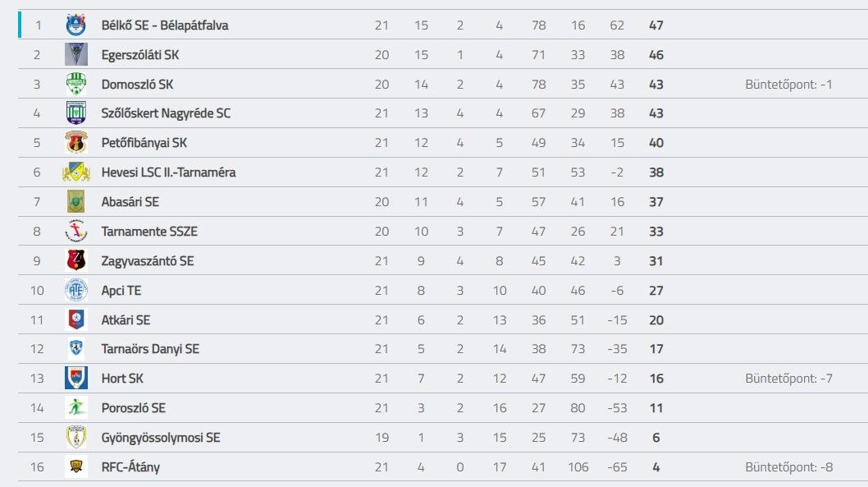Click the Abasári SE club badge

coord(75,202)
